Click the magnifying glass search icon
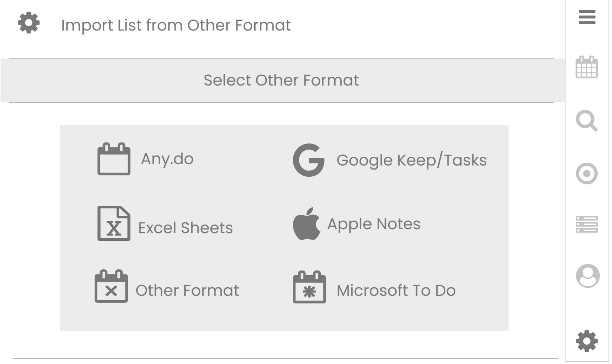Viewport: 612px width, 364px height. (x=586, y=121)
